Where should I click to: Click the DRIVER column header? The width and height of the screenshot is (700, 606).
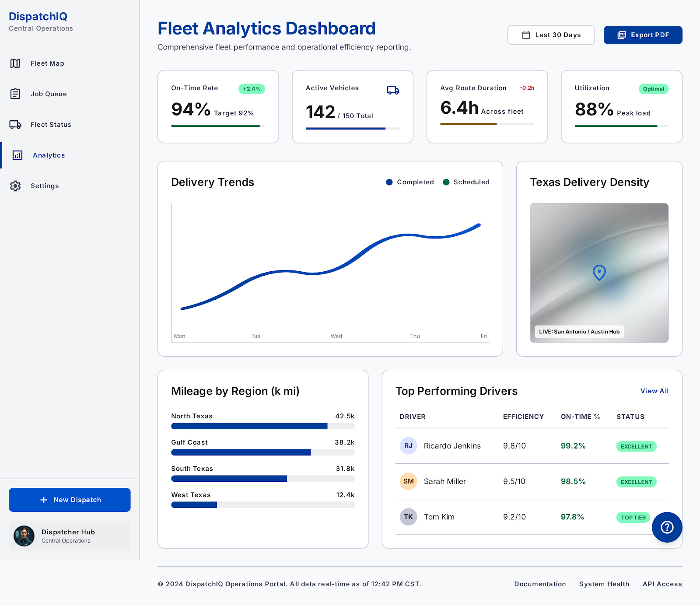[413, 417]
